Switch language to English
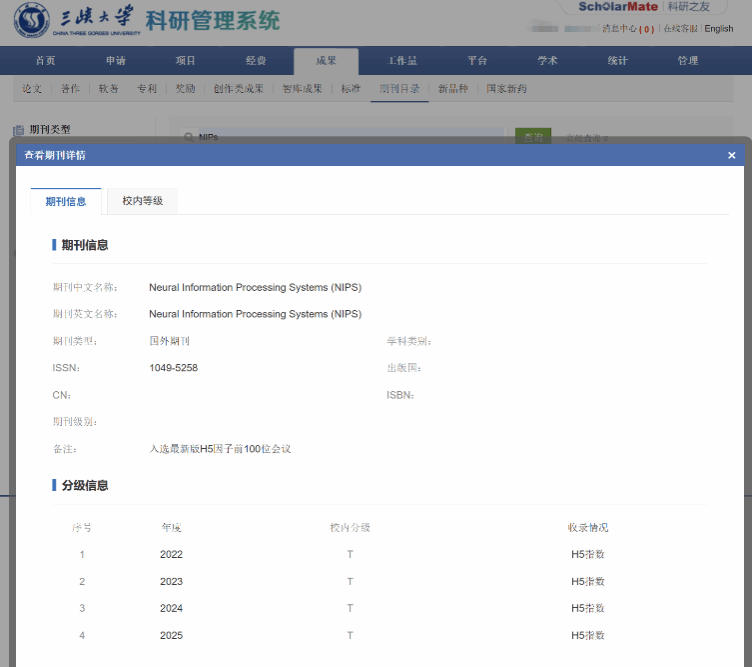The height and width of the screenshot is (667, 752). click(x=718, y=29)
